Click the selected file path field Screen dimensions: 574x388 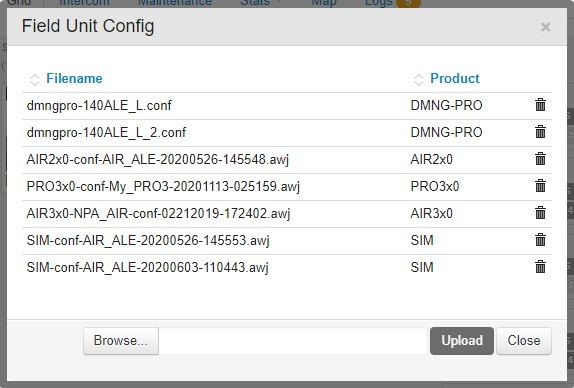[x=294, y=341]
